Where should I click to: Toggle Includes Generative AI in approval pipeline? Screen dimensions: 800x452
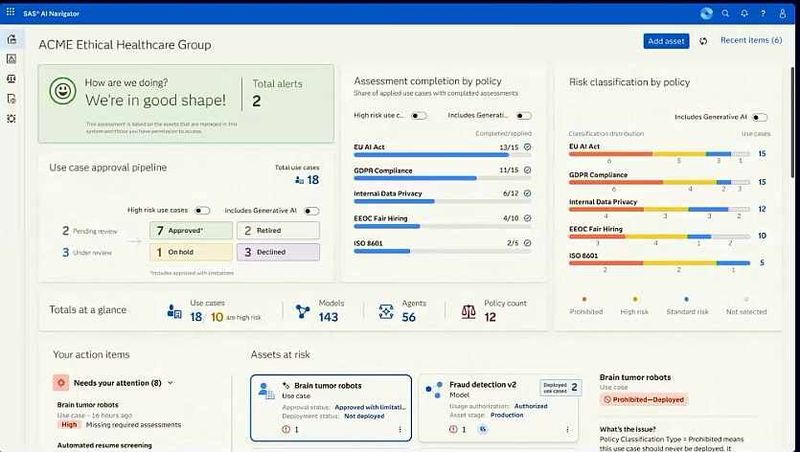[312, 211]
